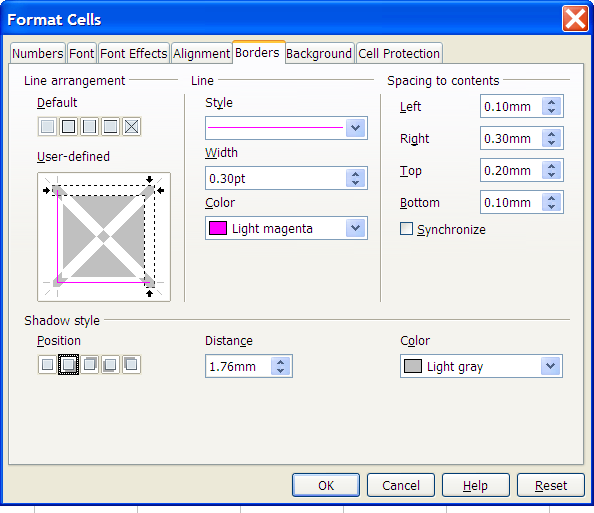Viewport: 594px width, 513px height.
Task: Confirm with the OK button
Action: (x=326, y=485)
